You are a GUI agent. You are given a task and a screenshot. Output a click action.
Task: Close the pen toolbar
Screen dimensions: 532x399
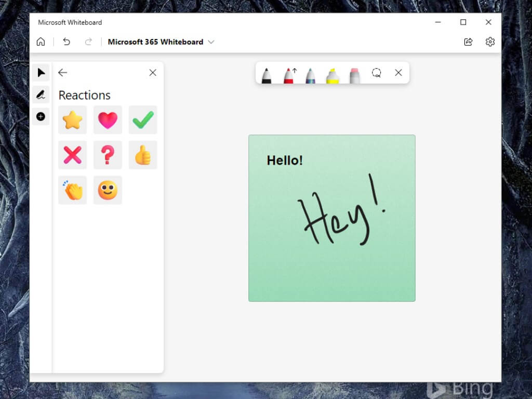click(x=398, y=73)
